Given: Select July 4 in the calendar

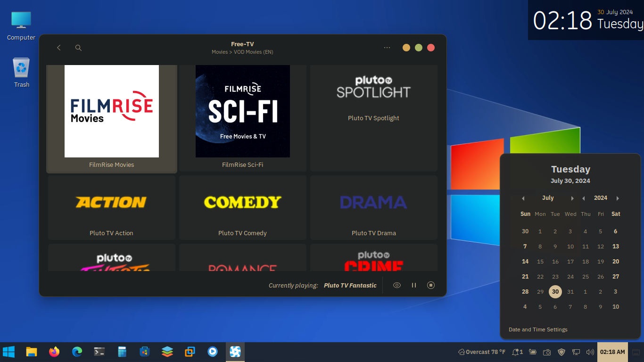Looking at the screenshot, I should [586, 231].
